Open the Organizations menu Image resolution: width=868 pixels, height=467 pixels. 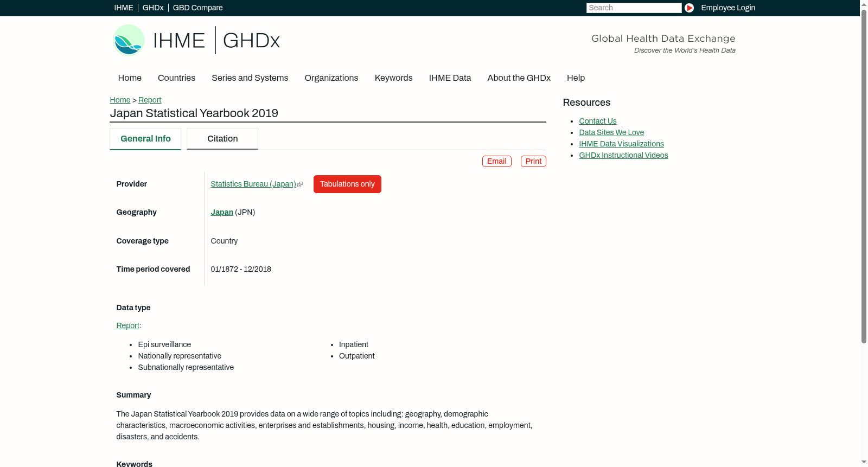331,78
